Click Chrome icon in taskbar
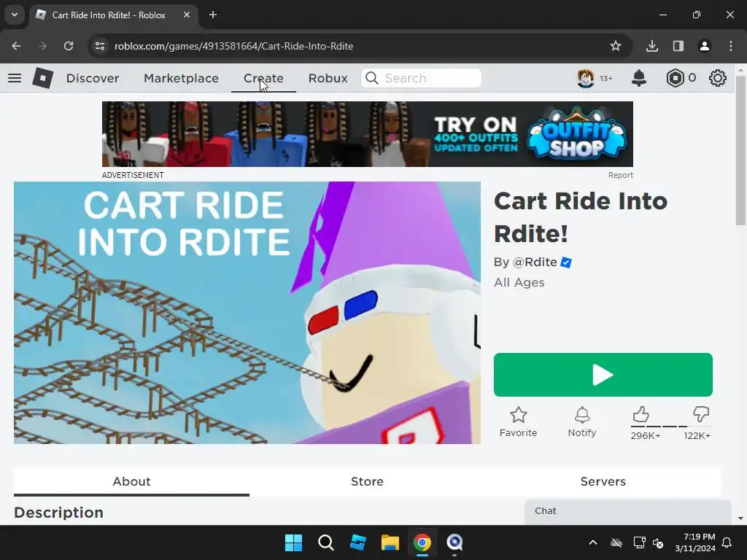This screenshot has height=560, width=747. coord(422,542)
